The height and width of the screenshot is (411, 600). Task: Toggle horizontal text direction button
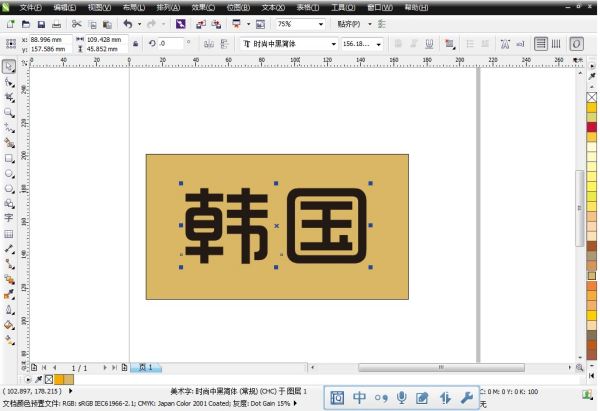[541, 44]
